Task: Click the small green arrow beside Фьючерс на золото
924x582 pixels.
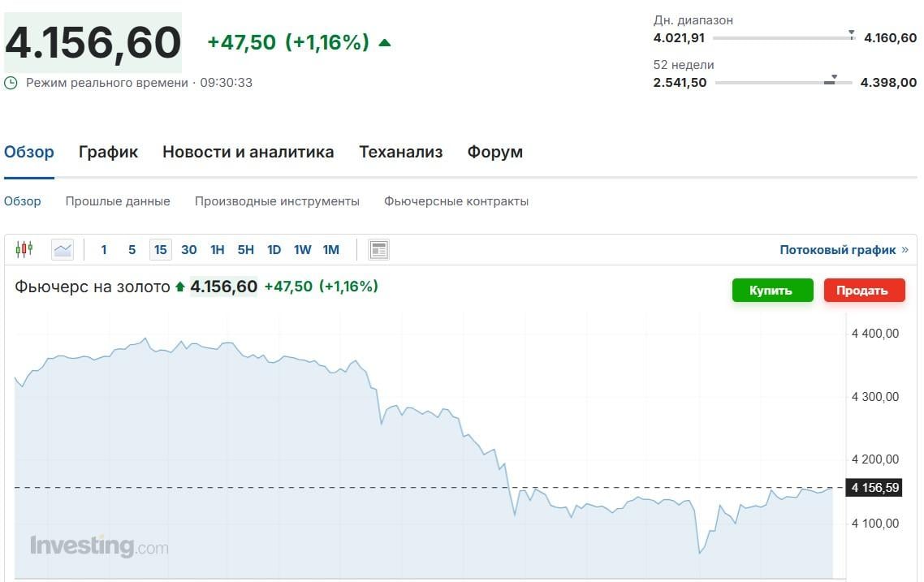Action: coord(180,287)
